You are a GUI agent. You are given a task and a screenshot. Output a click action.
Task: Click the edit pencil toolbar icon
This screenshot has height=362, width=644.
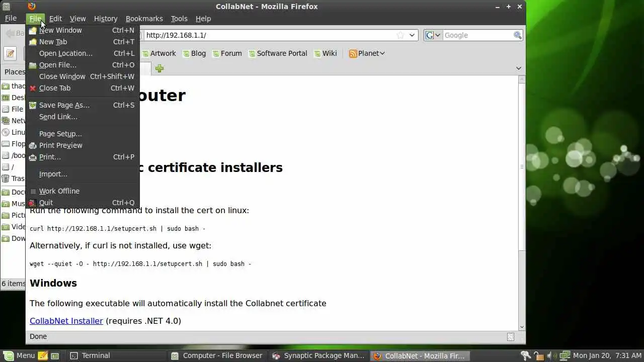pos(11,53)
